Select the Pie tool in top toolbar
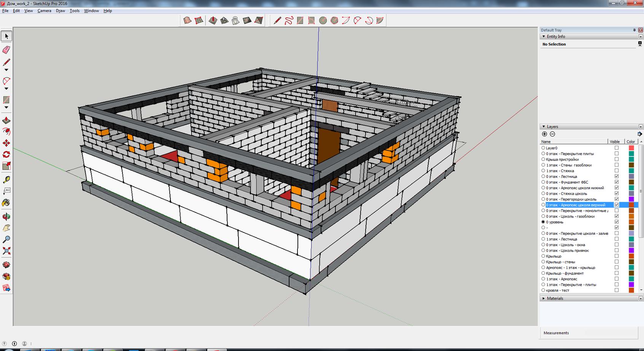This screenshot has width=644, height=351. coord(380,21)
